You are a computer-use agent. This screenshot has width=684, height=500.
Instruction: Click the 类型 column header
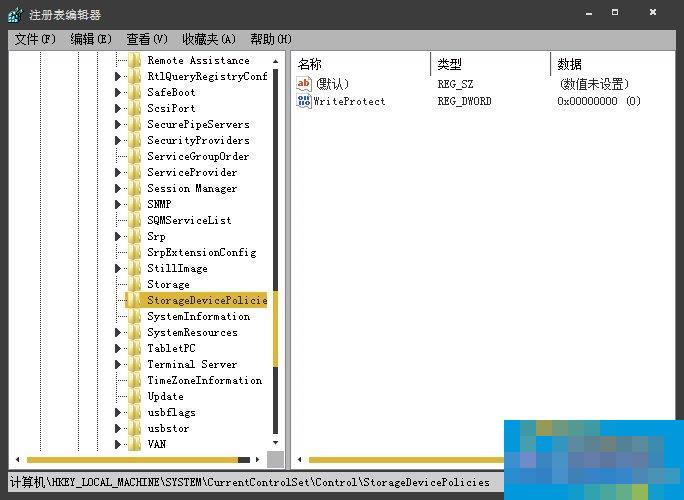449,64
